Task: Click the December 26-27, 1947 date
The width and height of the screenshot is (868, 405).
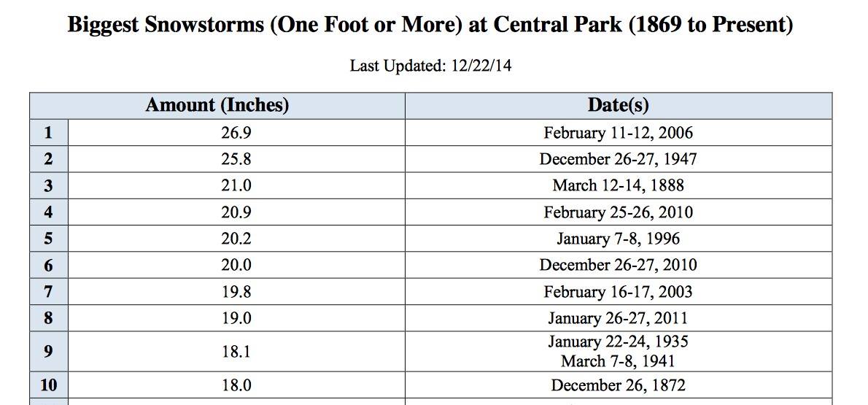Action: click(618, 159)
